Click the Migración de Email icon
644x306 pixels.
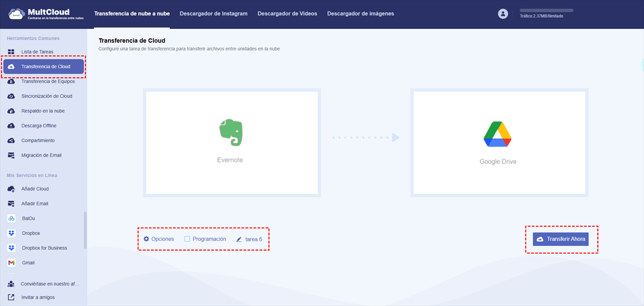pyautogui.click(x=11, y=155)
